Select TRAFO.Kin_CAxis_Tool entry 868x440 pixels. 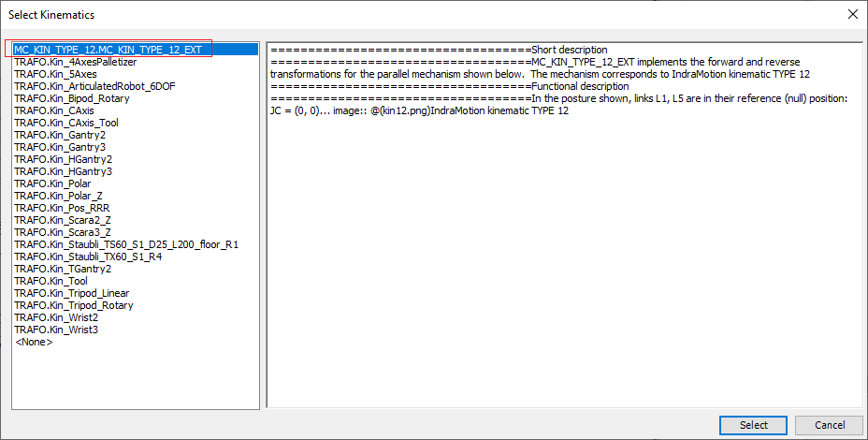coord(66,123)
